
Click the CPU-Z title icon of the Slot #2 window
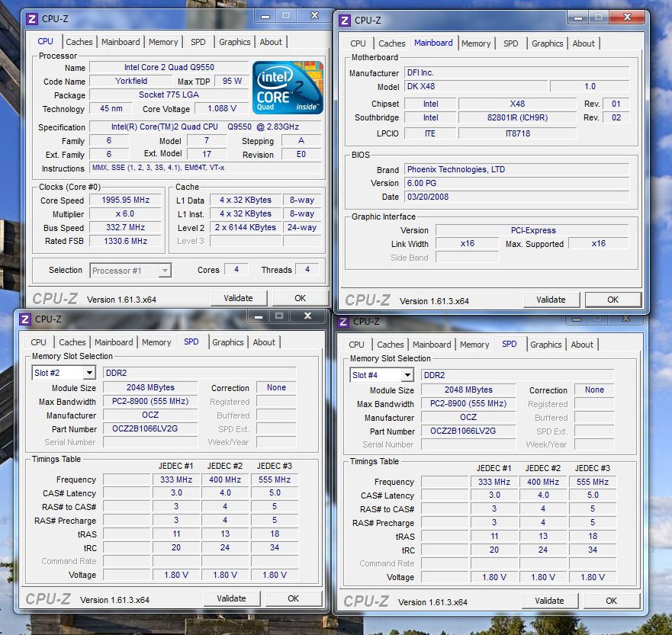click(x=24, y=319)
